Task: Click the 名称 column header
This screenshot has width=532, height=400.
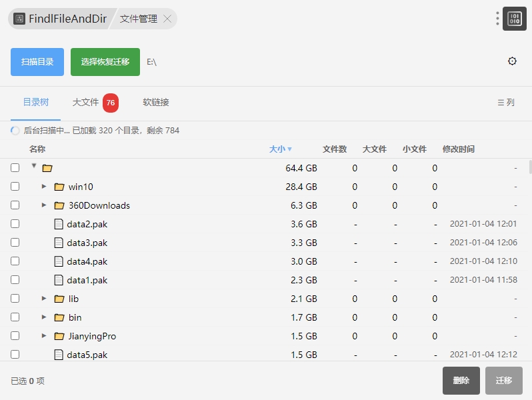Action: pos(37,149)
